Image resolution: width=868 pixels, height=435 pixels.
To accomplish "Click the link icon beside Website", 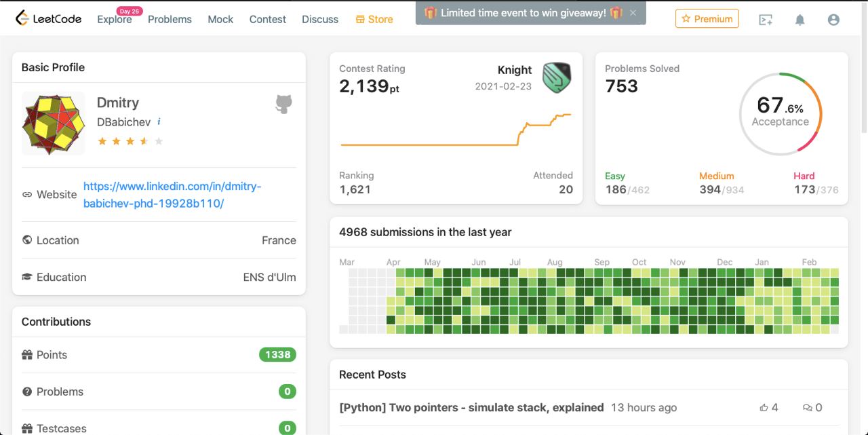I will point(27,195).
